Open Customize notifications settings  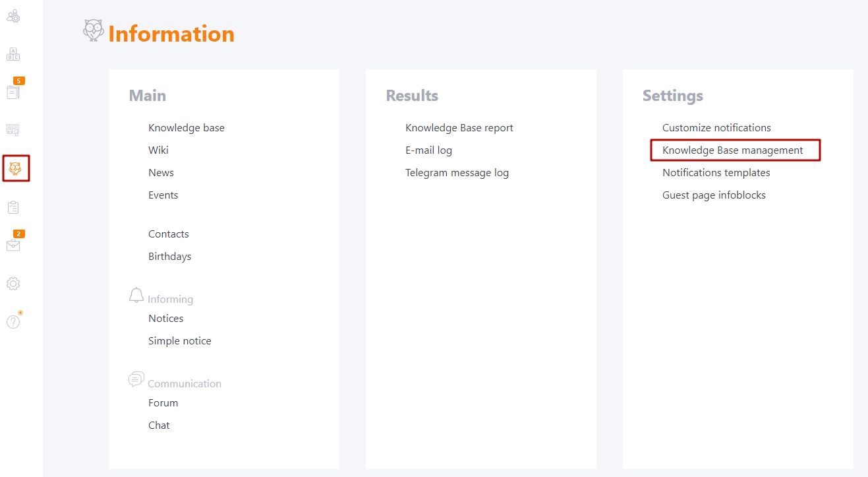716,128
